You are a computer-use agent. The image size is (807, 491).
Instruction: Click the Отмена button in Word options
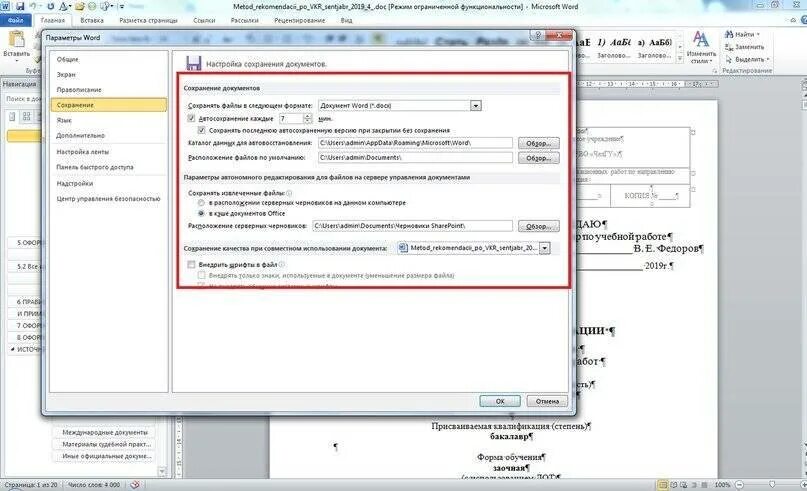click(547, 401)
